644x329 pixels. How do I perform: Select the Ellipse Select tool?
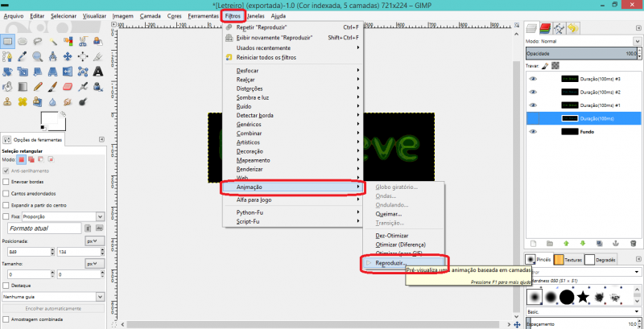pyautogui.click(x=23, y=40)
